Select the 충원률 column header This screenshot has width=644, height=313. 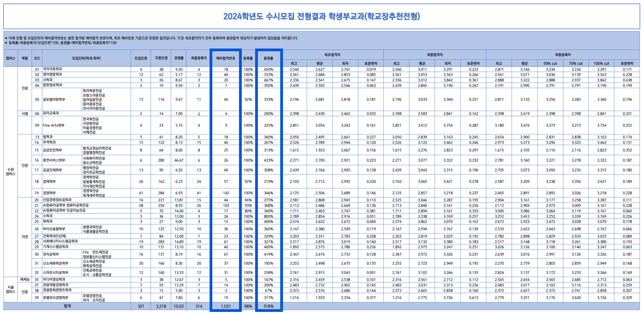click(x=269, y=58)
